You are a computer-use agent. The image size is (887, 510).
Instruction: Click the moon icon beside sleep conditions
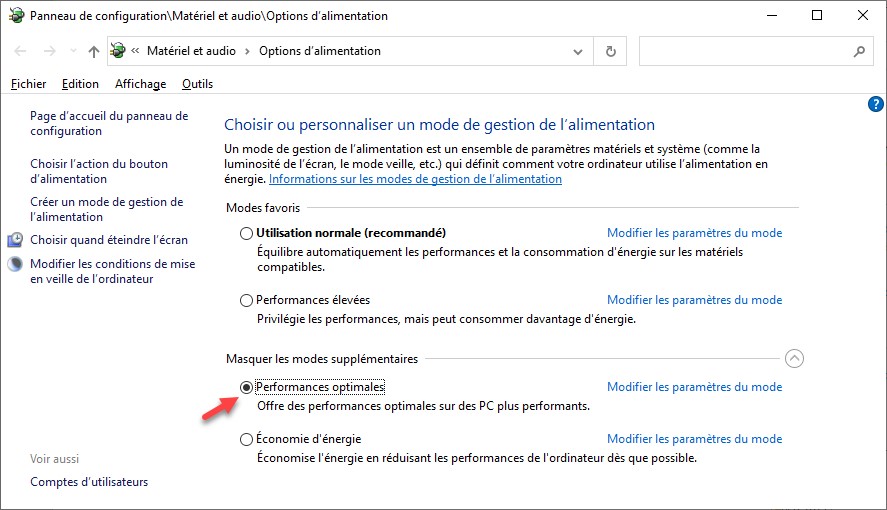[16, 264]
